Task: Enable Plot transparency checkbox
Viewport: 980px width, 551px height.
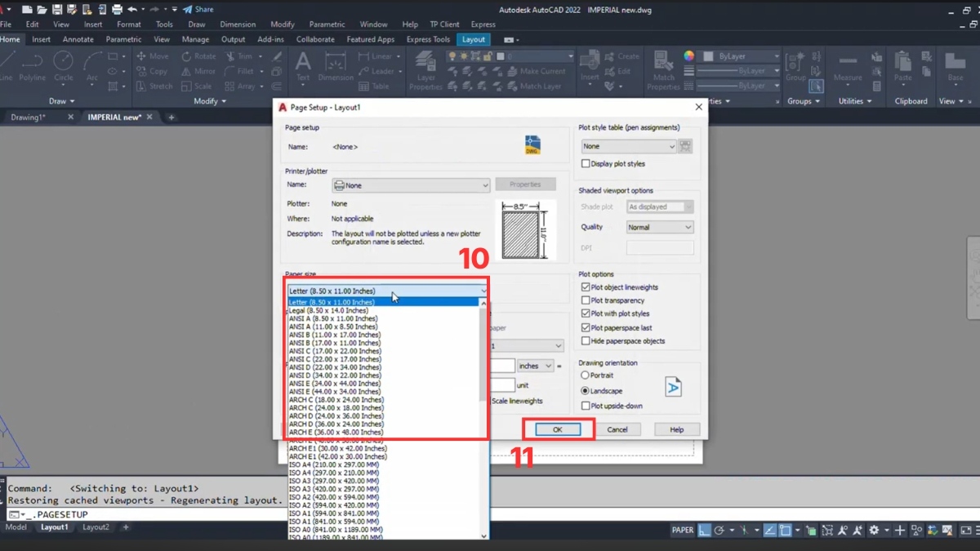Action: tap(586, 300)
